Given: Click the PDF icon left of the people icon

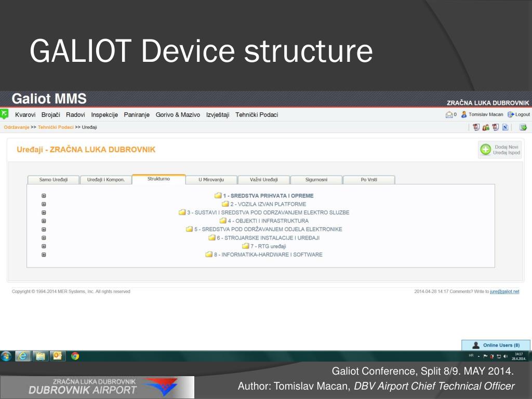Looking at the screenshot, I should click(x=476, y=127).
